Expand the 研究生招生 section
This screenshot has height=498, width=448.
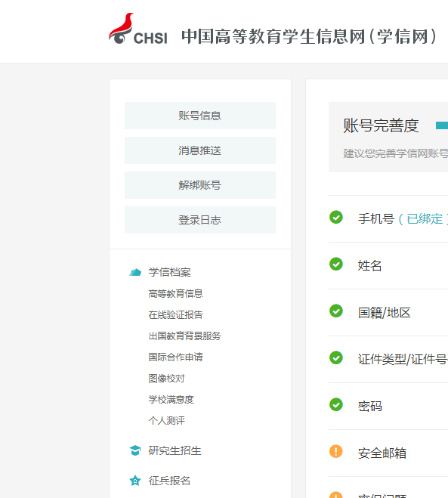coord(175,450)
